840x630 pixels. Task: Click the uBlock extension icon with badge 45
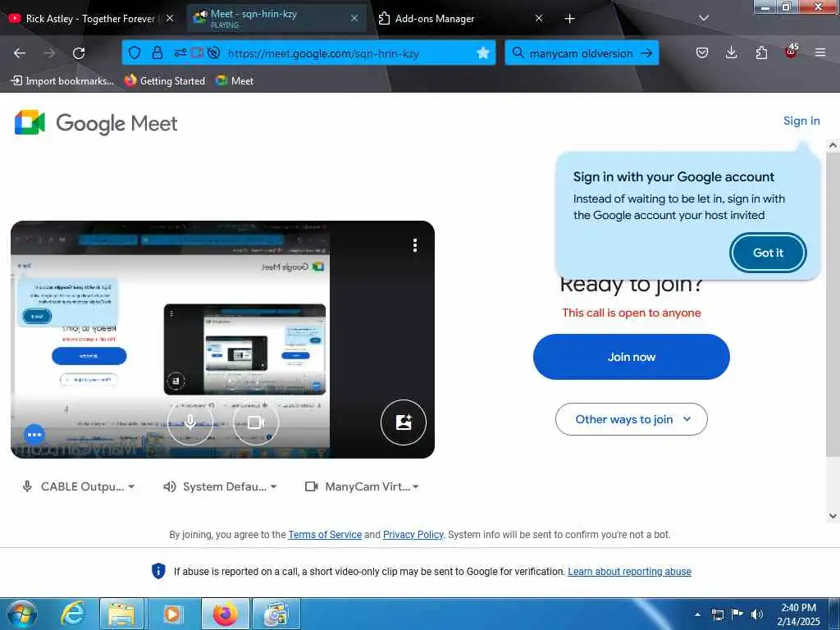(x=792, y=52)
